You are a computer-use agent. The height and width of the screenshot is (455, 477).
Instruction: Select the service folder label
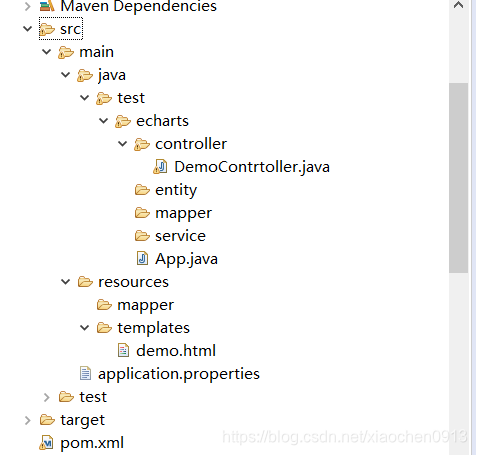(x=180, y=236)
